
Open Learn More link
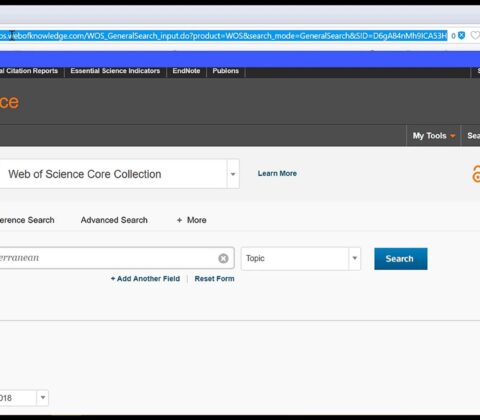[277, 173]
